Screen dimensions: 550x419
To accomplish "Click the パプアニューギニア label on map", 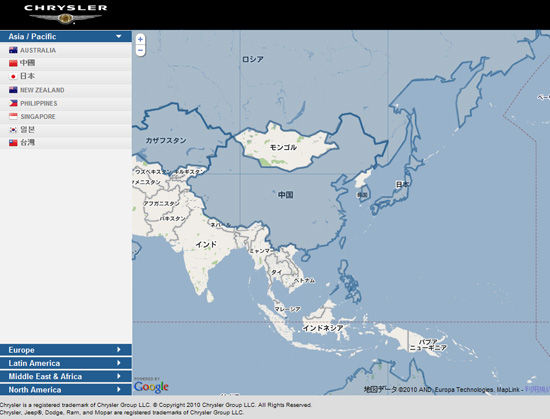I will pos(428,345).
